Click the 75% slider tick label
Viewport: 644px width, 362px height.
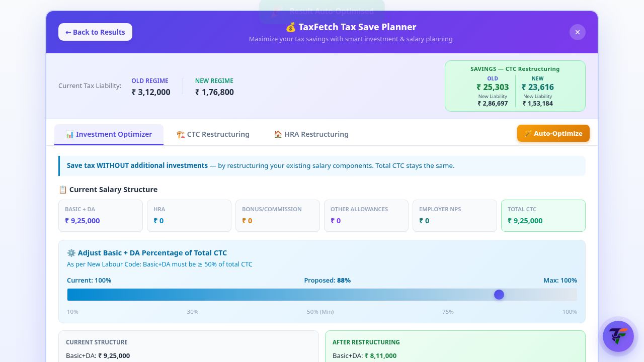tap(448, 312)
